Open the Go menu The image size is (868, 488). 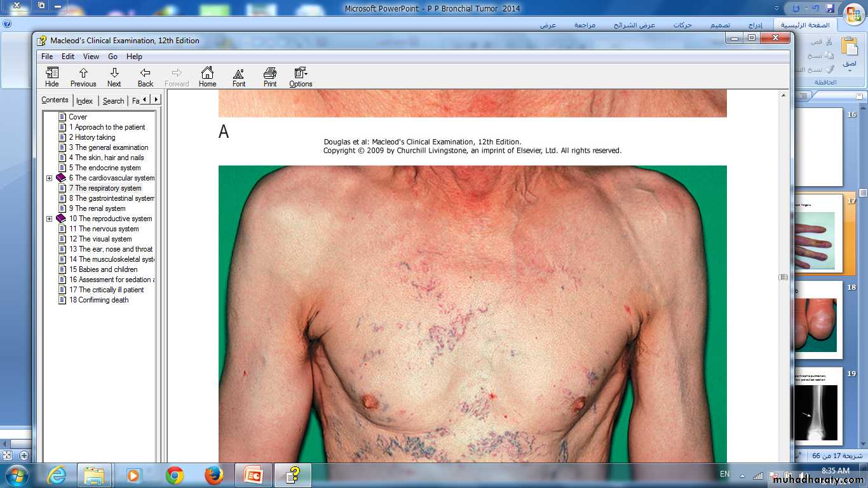tap(112, 57)
